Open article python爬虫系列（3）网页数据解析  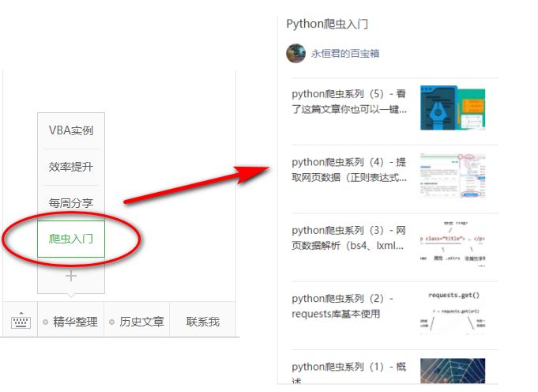click(349, 238)
